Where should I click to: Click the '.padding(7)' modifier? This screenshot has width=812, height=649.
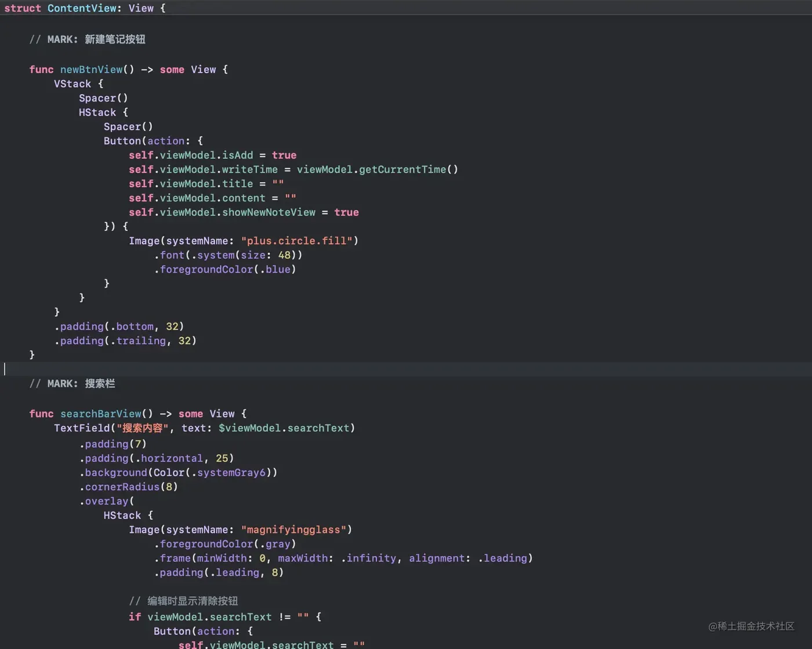pos(113,444)
